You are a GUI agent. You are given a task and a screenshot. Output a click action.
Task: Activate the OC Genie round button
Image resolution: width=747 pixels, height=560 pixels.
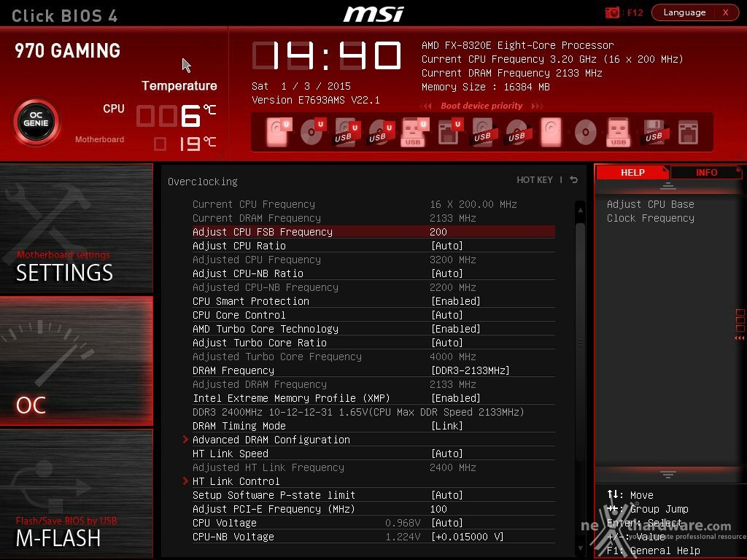[x=36, y=122]
